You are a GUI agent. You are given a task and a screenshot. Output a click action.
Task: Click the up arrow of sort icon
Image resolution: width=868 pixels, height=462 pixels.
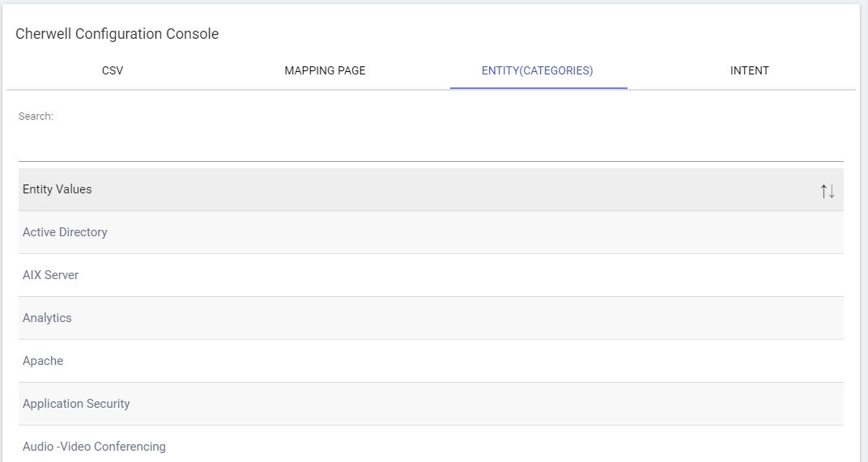click(823, 191)
